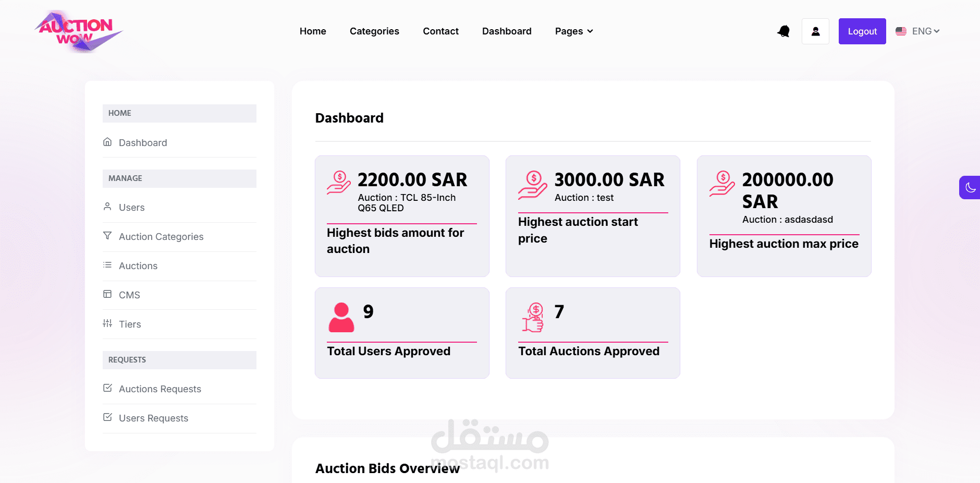Screen dimensions: 980x483
Task: Click the Auctions list icon in sidebar
Action: tap(107, 265)
